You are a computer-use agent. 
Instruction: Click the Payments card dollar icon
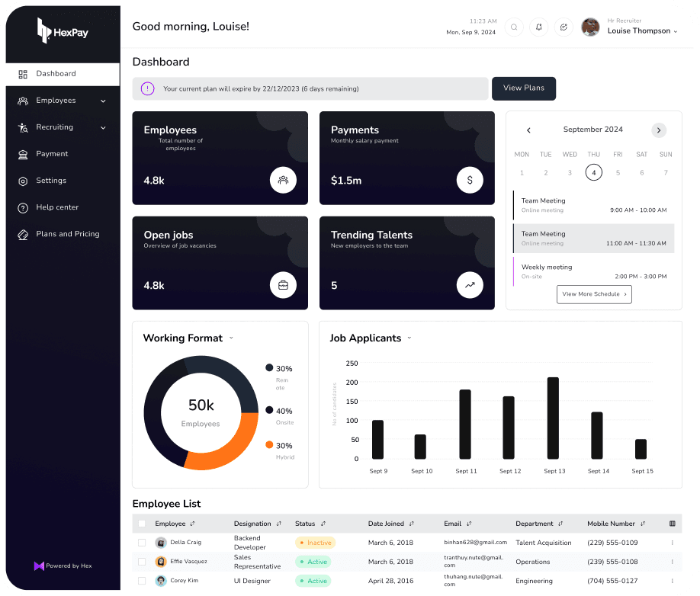(x=470, y=181)
